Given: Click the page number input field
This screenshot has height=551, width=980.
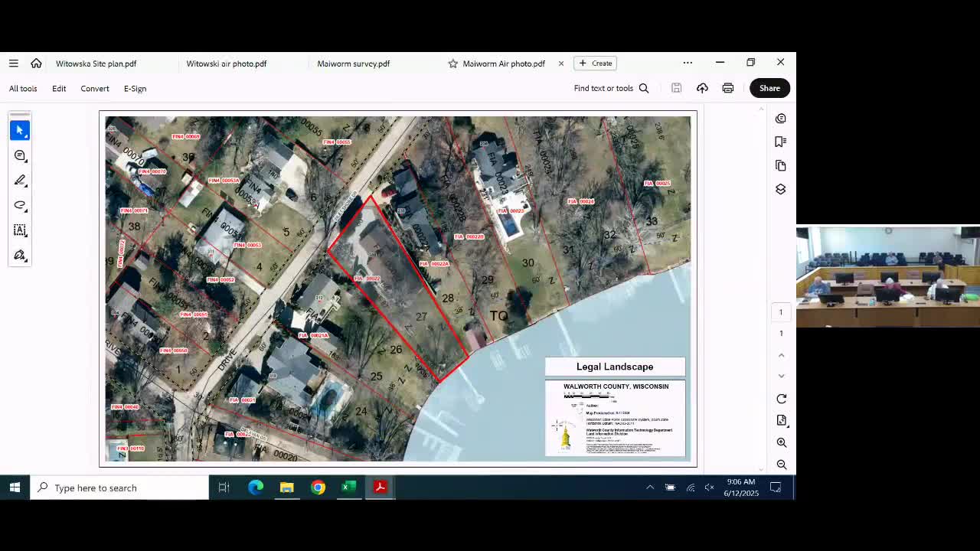Looking at the screenshot, I should (x=780, y=311).
